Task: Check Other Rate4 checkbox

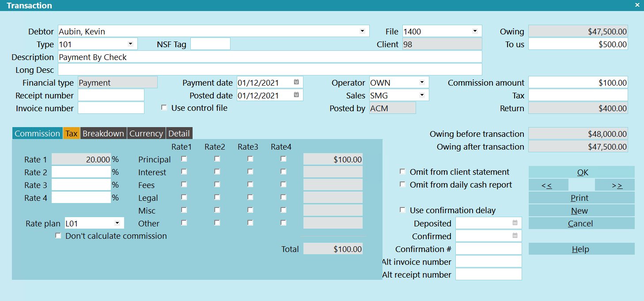Action: point(284,223)
